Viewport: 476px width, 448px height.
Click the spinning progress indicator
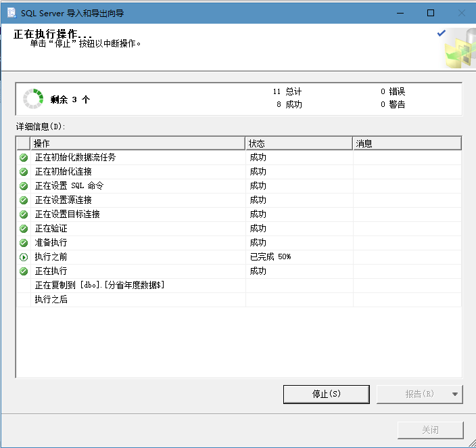33,99
